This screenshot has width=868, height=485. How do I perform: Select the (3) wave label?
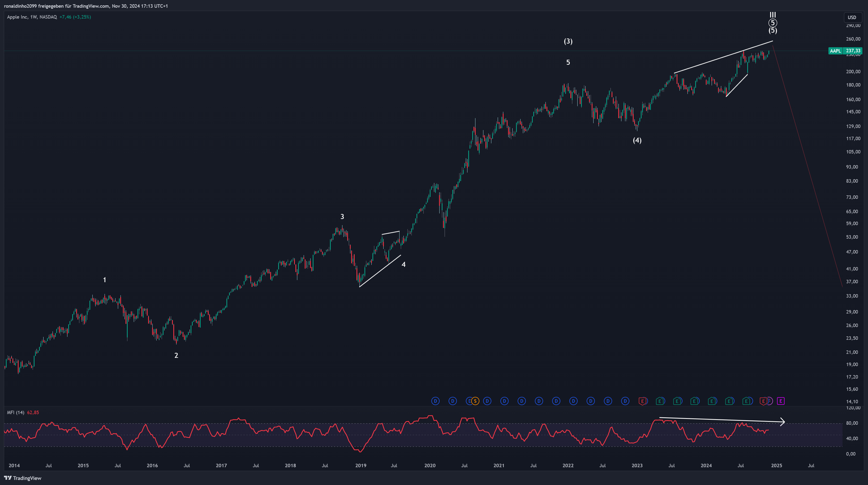pyautogui.click(x=568, y=41)
